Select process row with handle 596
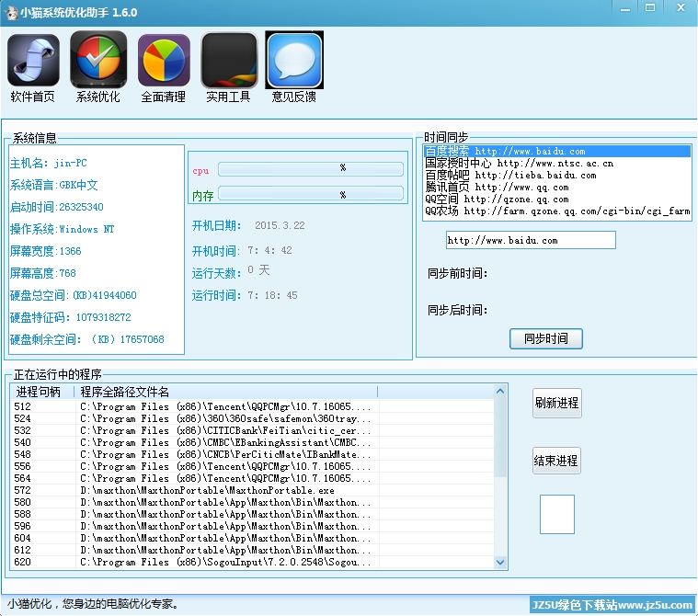698x616 pixels. (252, 526)
